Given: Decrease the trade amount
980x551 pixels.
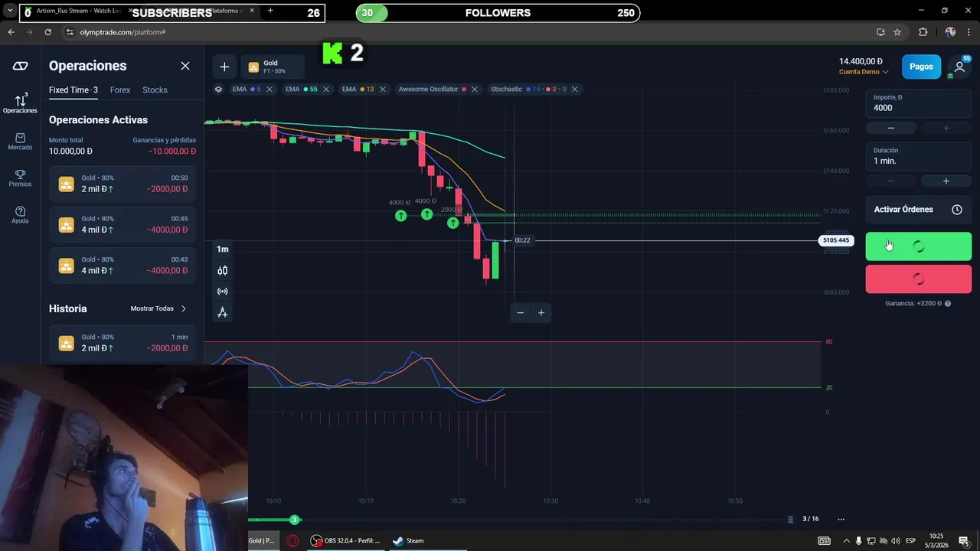Looking at the screenshot, I should (890, 128).
